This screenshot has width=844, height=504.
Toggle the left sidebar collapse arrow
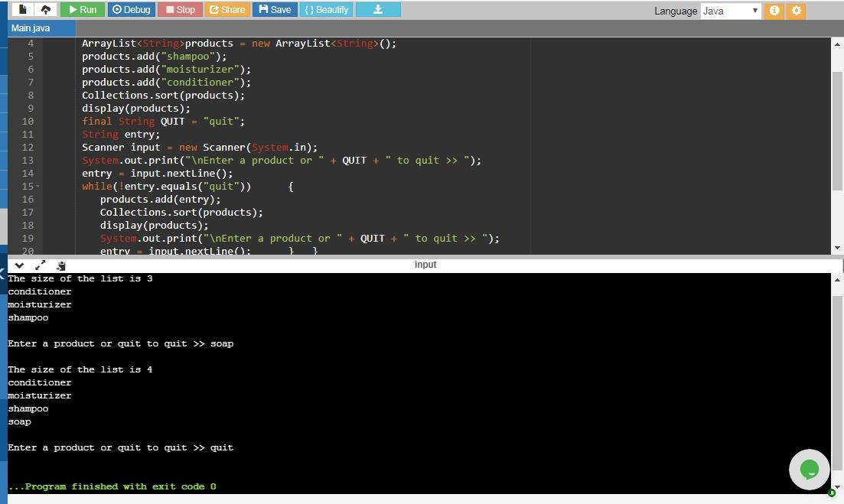[x=2, y=275]
